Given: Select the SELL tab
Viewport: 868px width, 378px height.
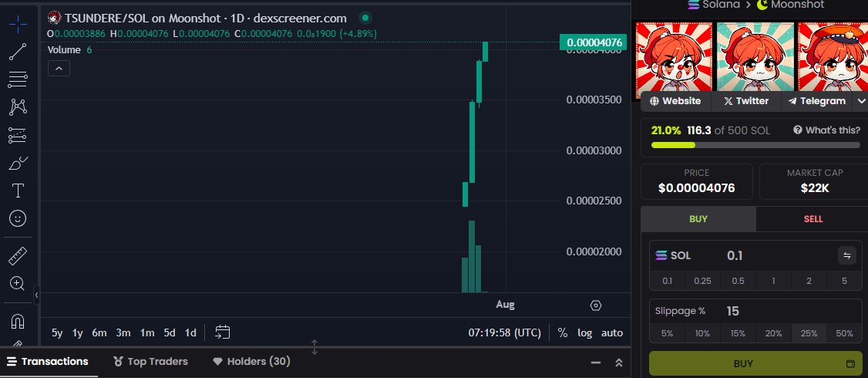Looking at the screenshot, I should 813,219.
